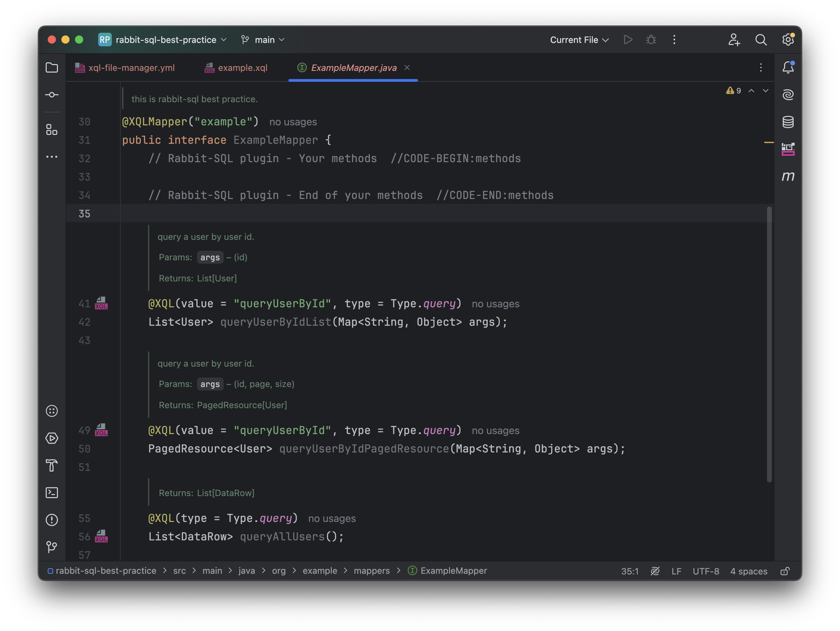Image resolution: width=840 pixels, height=631 pixels.
Task: Click the ExampleMapper interface name
Action: [275, 140]
